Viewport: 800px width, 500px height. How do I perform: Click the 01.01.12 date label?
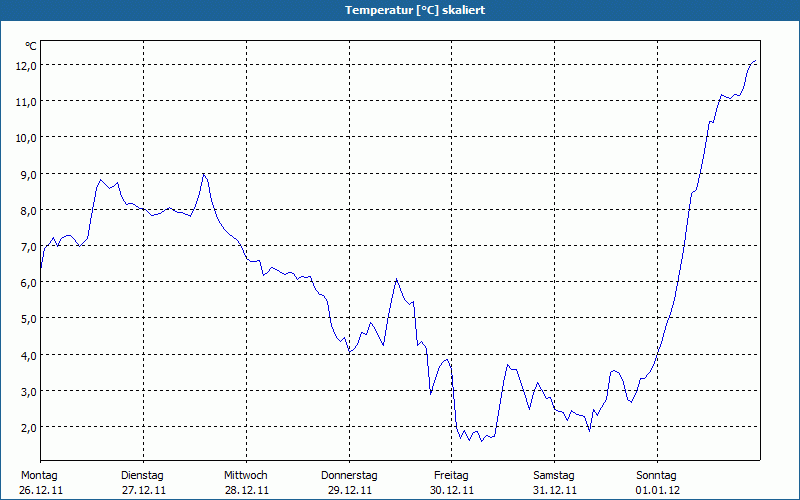click(658, 491)
